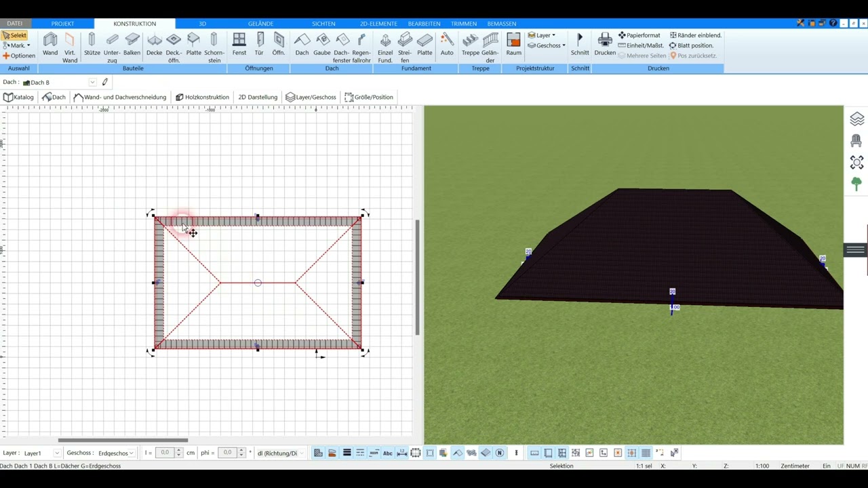Viewport: 868px width, 488px height.
Task: Choose the Deck.-öffn. tool
Action: tap(174, 47)
